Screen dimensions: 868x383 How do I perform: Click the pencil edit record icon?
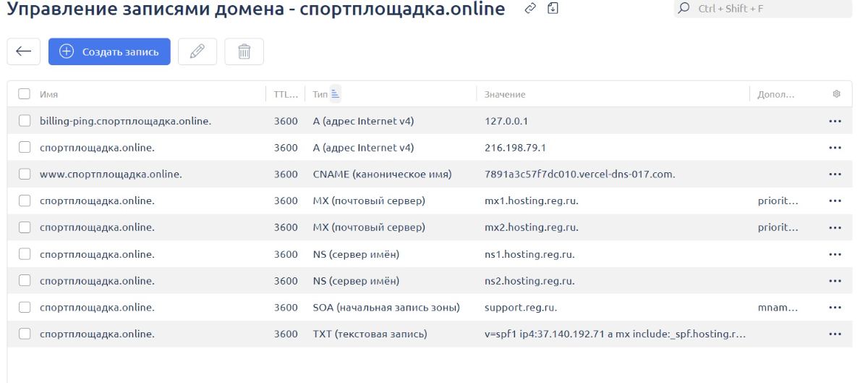197,51
